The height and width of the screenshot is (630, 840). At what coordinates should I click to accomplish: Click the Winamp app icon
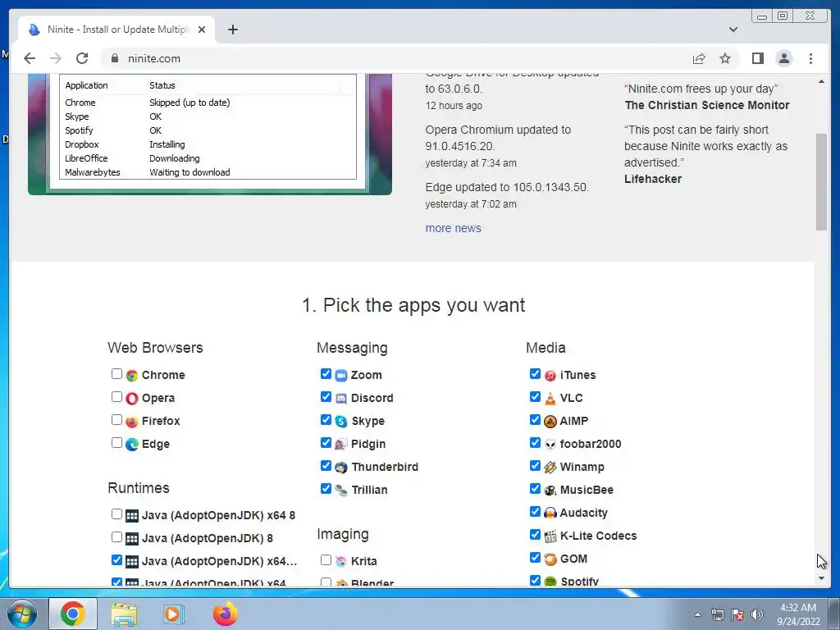point(550,467)
